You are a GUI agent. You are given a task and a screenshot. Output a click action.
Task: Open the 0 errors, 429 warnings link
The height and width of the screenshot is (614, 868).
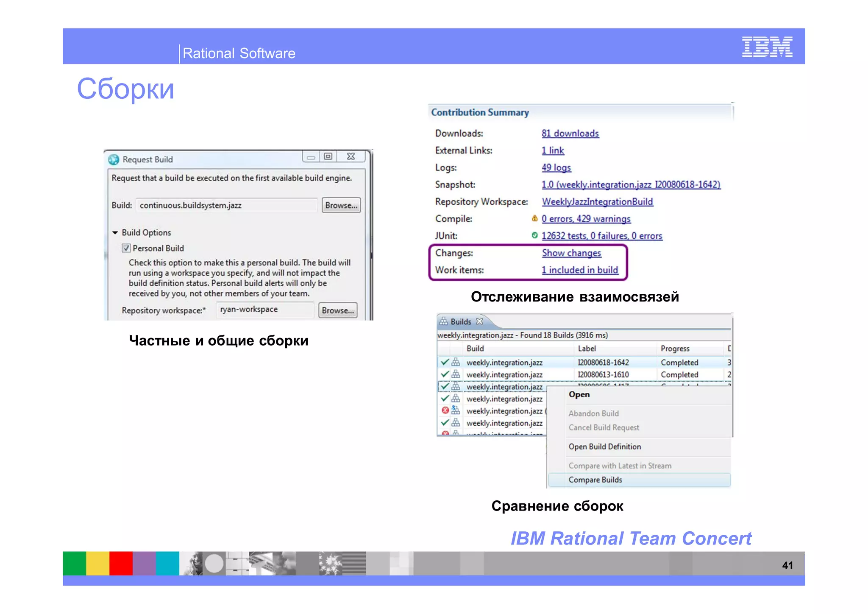pyautogui.click(x=586, y=219)
